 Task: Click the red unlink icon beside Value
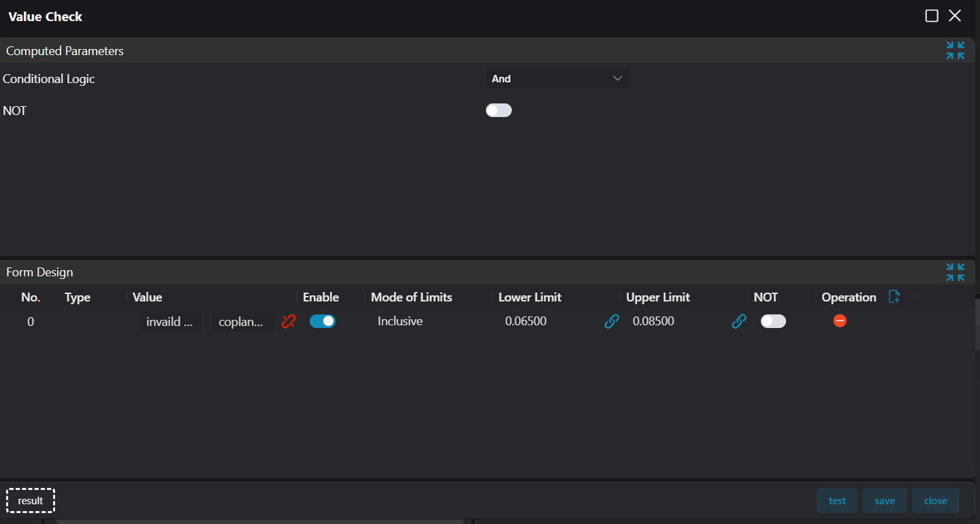pyautogui.click(x=289, y=321)
